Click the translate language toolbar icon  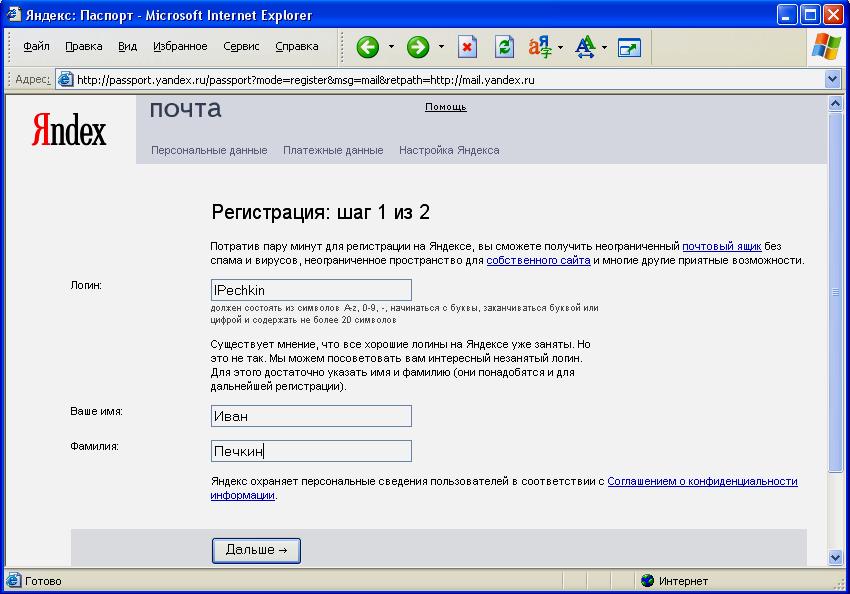pyautogui.click(x=540, y=47)
